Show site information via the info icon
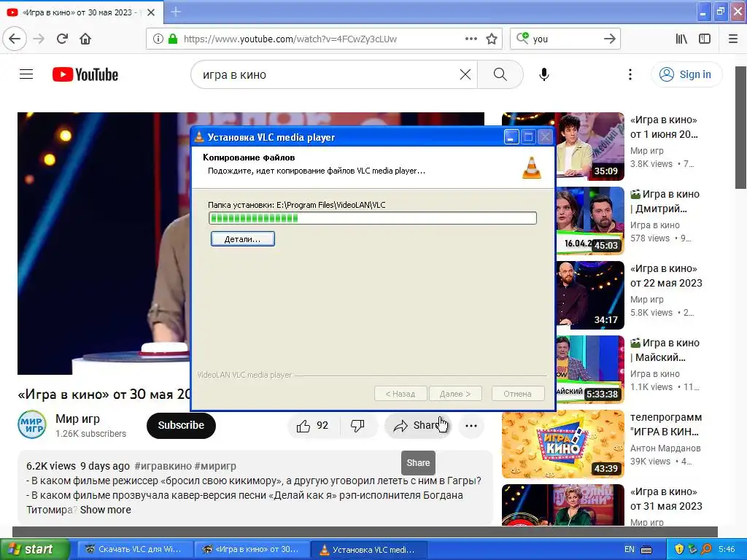 158,39
